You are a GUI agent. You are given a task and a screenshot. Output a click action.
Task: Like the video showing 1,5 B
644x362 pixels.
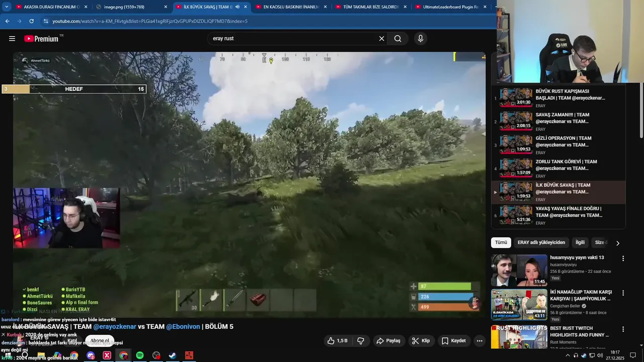pos(337,341)
